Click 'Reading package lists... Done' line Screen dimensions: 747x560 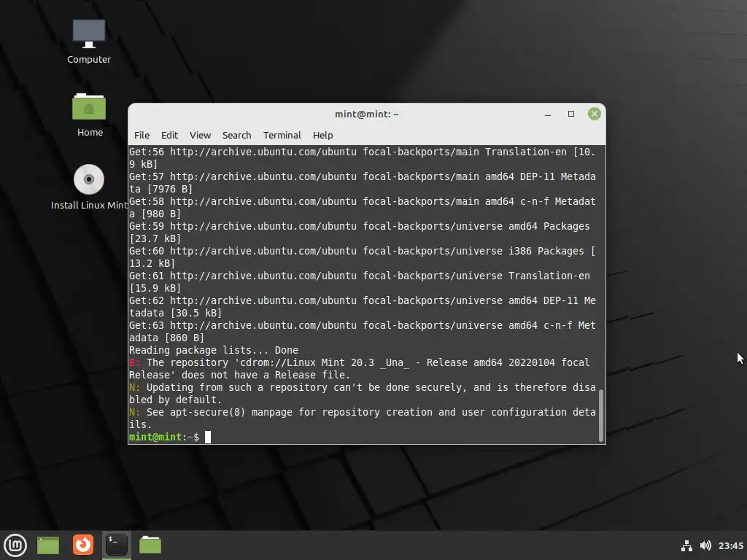214,350
